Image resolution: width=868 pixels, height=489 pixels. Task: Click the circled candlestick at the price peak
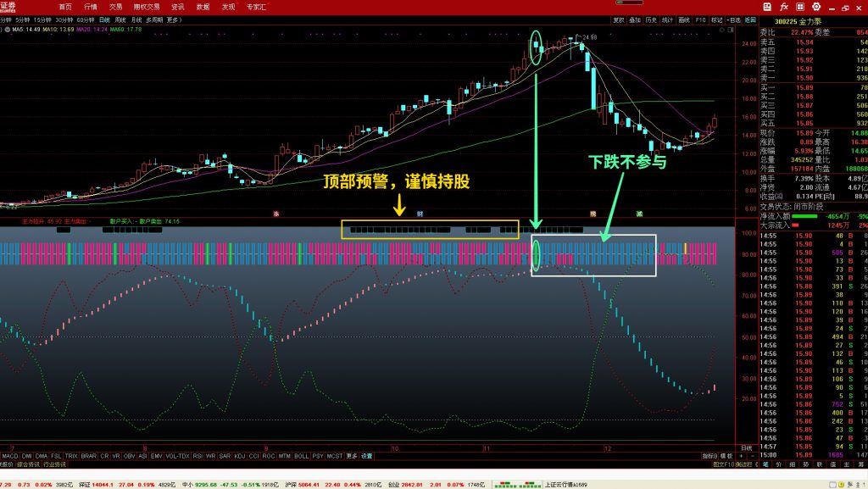tap(536, 47)
